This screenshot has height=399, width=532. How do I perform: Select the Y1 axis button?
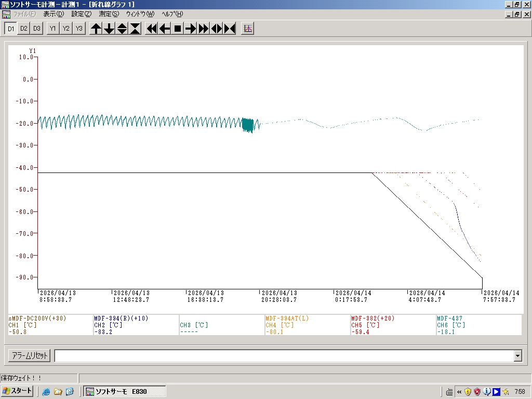click(52, 29)
